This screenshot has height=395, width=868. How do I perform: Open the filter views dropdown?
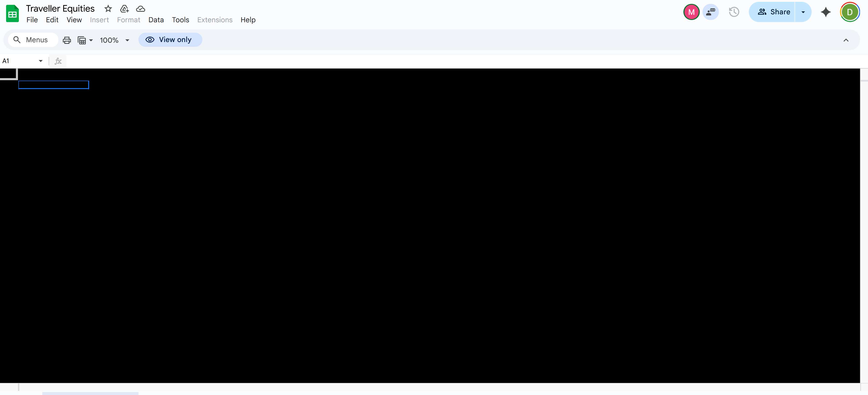tap(85, 40)
